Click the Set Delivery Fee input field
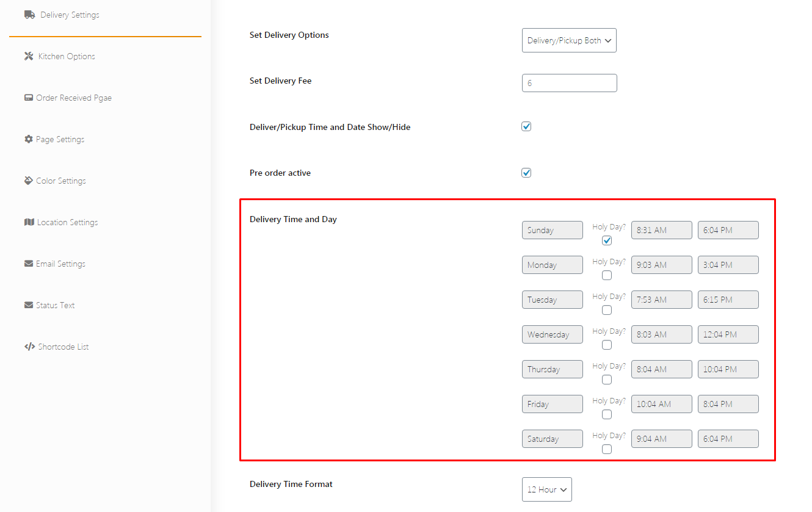 click(569, 83)
